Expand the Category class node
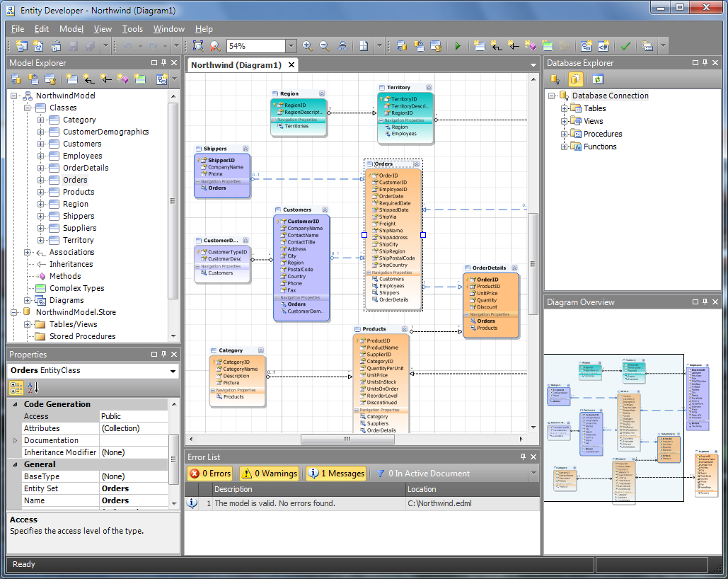 (41, 120)
